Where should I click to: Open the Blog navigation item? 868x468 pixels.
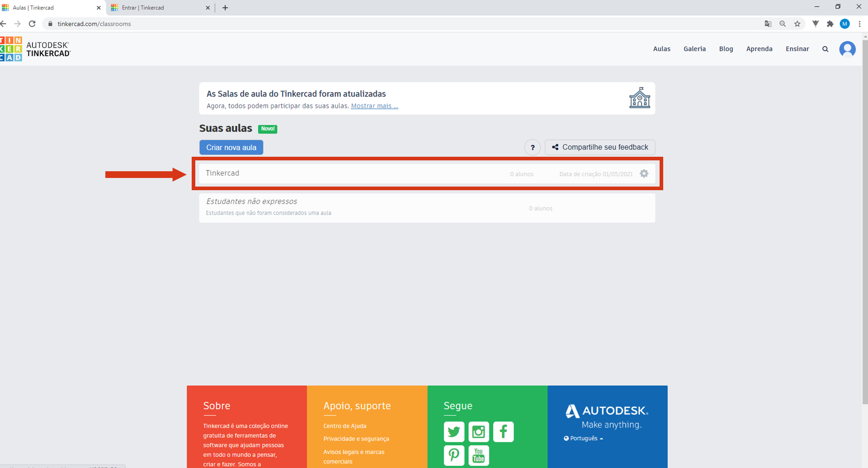(726, 49)
